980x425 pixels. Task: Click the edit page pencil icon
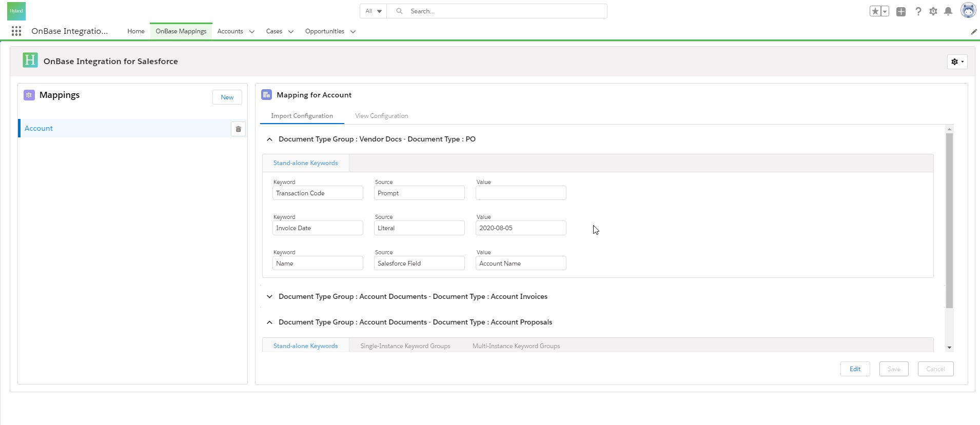(973, 32)
